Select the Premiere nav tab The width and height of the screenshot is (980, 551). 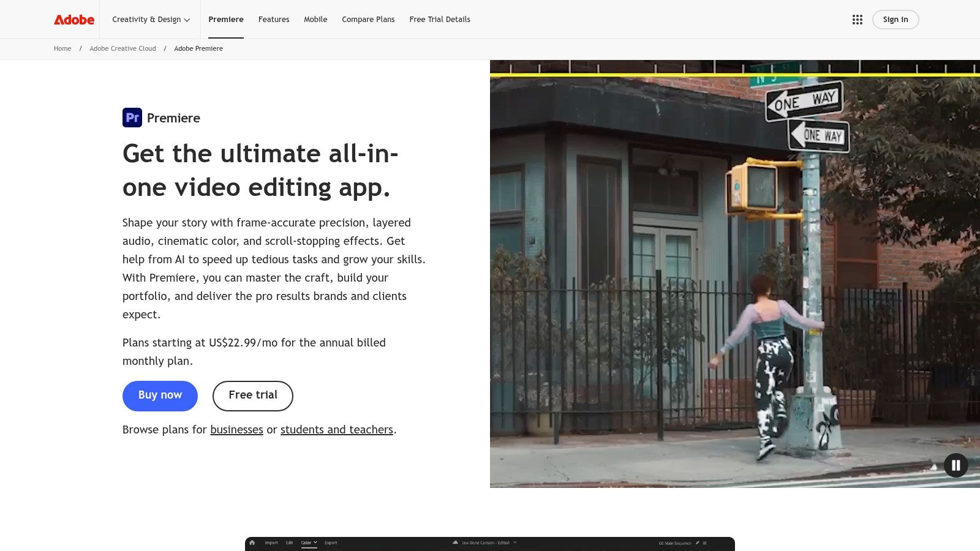tap(226, 20)
